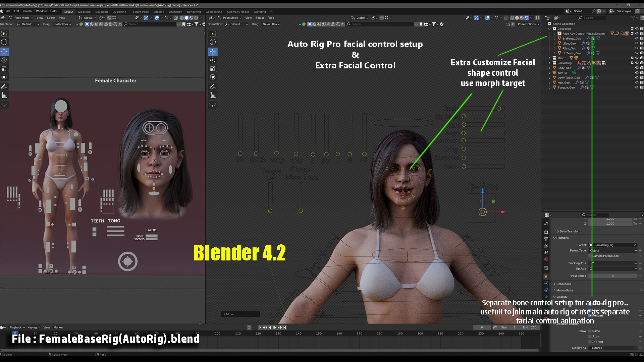Open Pose Mode dropdown in left viewport
644x362 pixels.
[21, 18]
